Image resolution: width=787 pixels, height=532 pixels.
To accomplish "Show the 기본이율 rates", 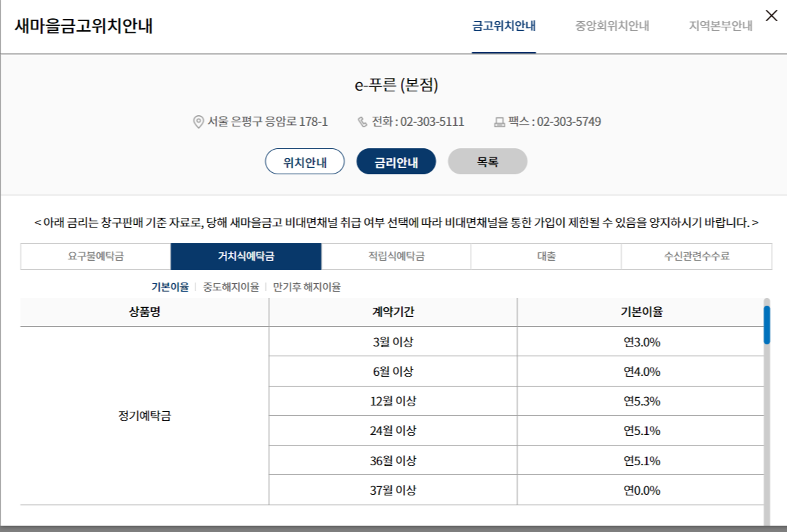I will (x=170, y=287).
